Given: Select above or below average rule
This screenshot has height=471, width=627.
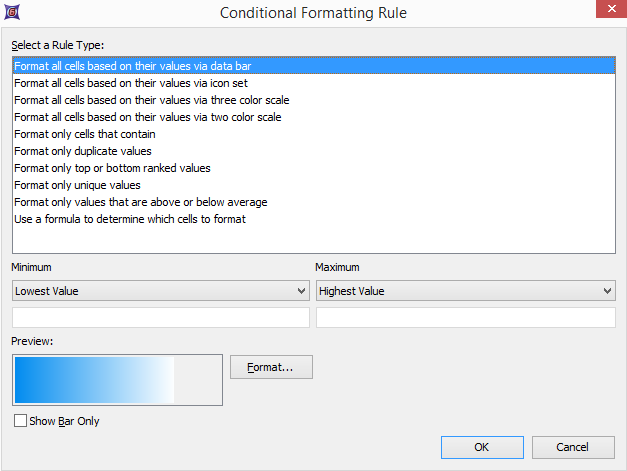Looking at the screenshot, I should coord(140,202).
